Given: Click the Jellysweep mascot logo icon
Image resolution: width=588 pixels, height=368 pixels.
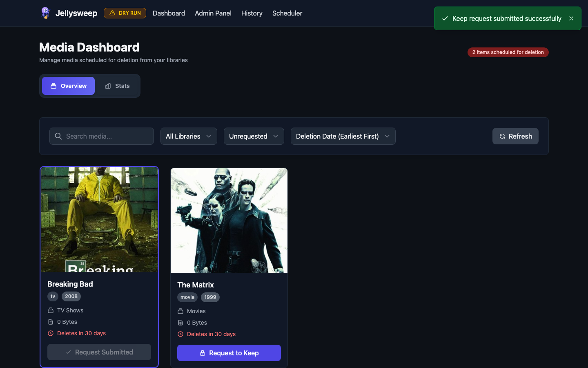Looking at the screenshot, I should 45,13.
